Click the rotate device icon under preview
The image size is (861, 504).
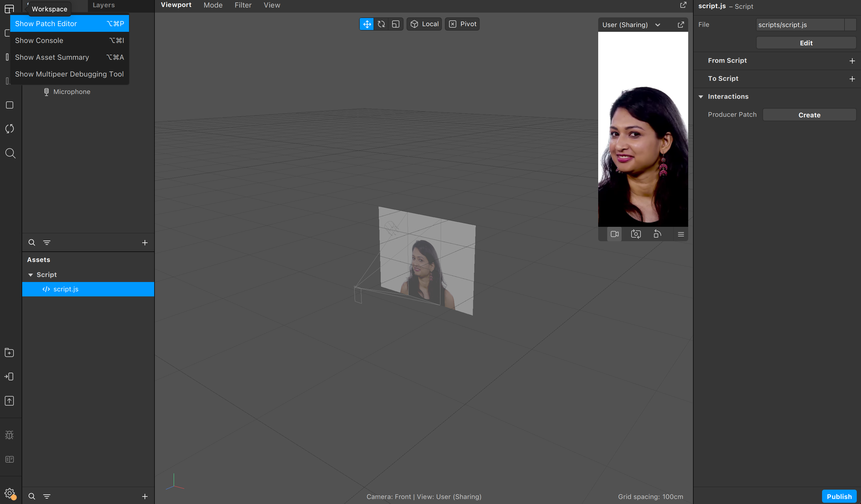pos(657,234)
